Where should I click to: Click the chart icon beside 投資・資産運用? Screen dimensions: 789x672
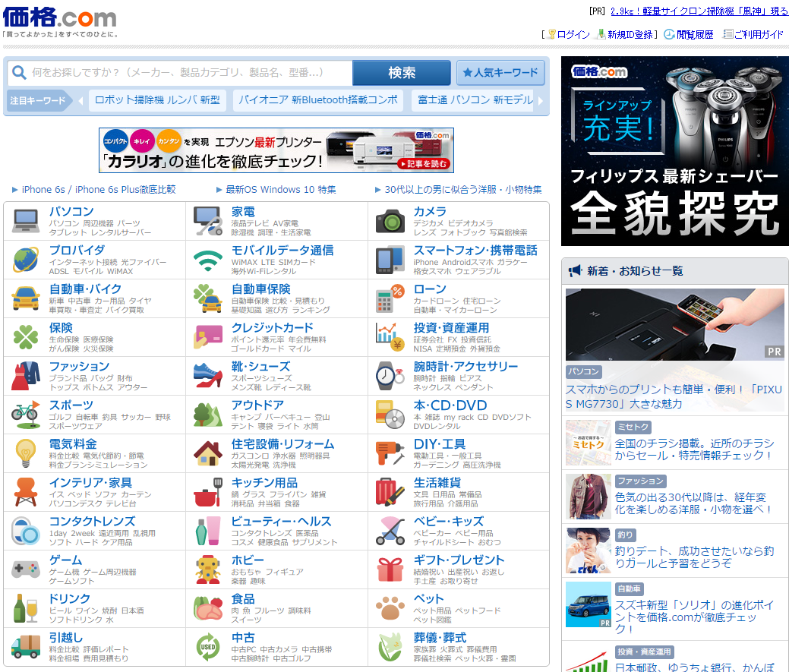click(390, 337)
